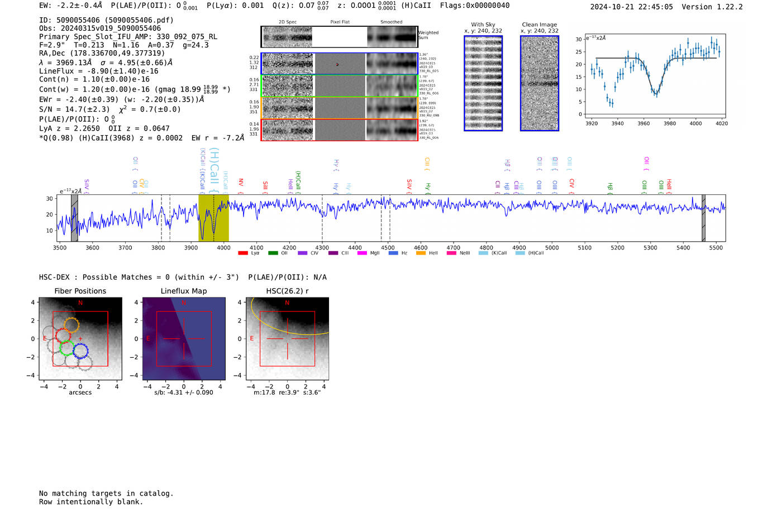Click the yellow highlighted band in the spectrum

(x=213, y=218)
